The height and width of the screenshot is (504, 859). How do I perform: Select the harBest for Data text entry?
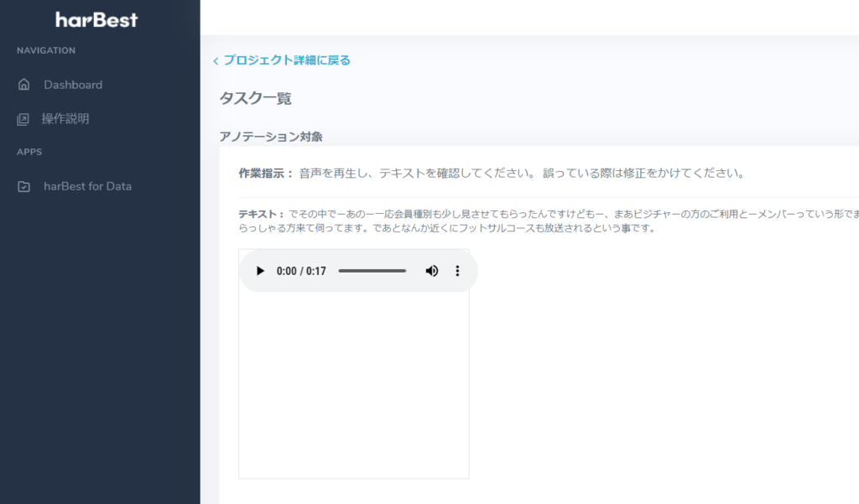click(87, 186)
